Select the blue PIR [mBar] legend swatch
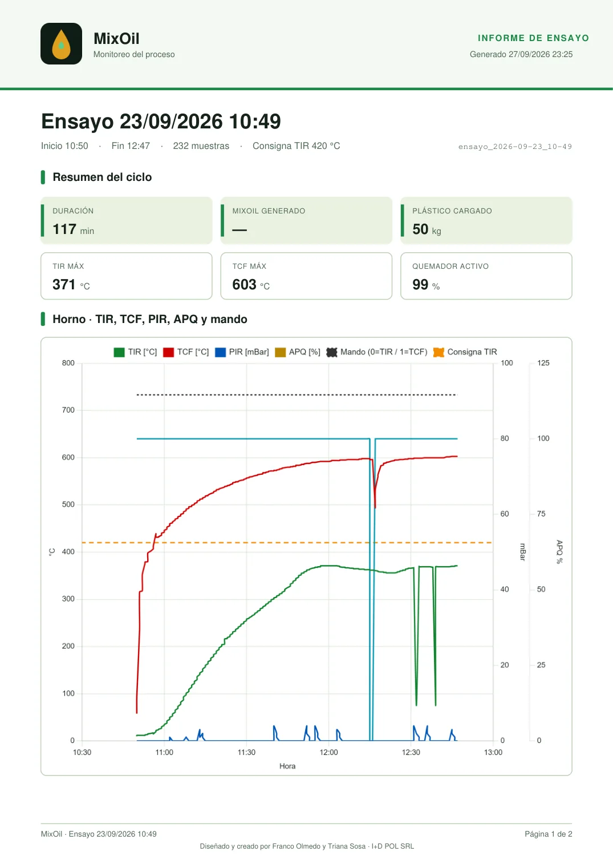 [220, 352]
